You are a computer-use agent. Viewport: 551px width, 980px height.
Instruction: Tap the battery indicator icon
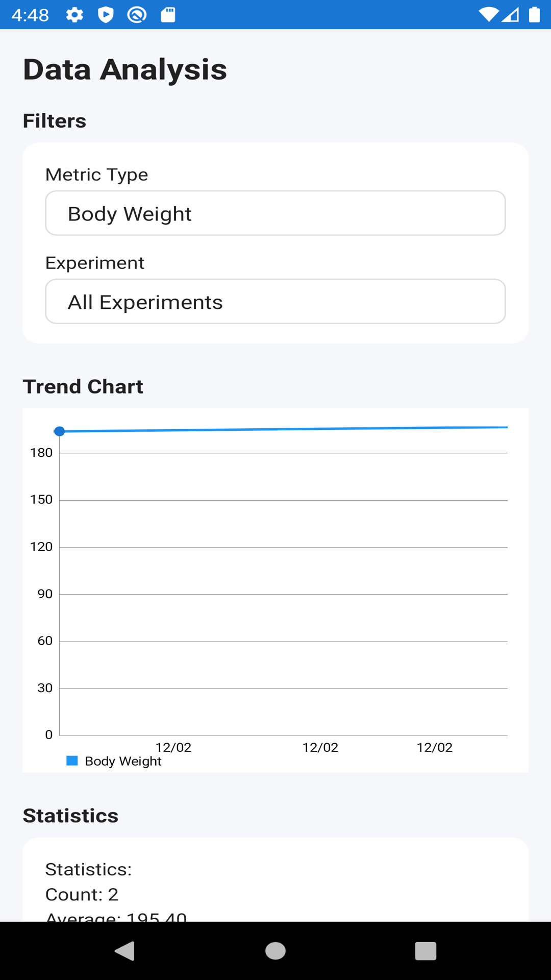534,15
